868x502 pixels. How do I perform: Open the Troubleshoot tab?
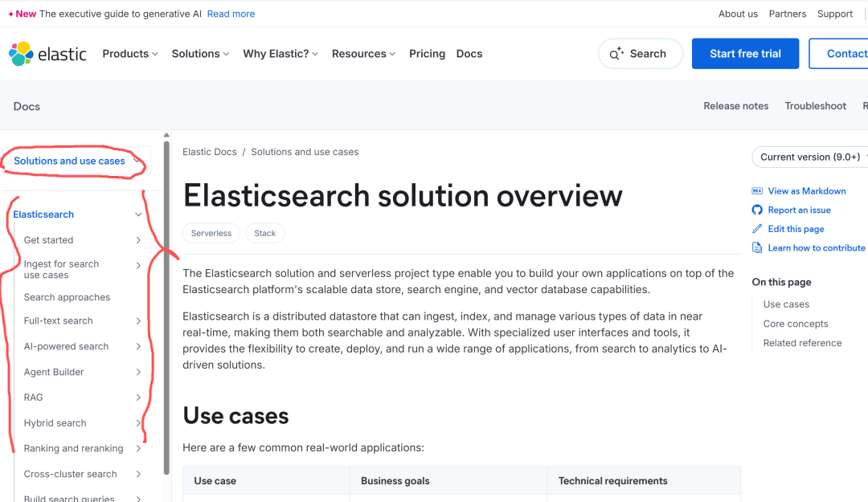click(816, 106)
